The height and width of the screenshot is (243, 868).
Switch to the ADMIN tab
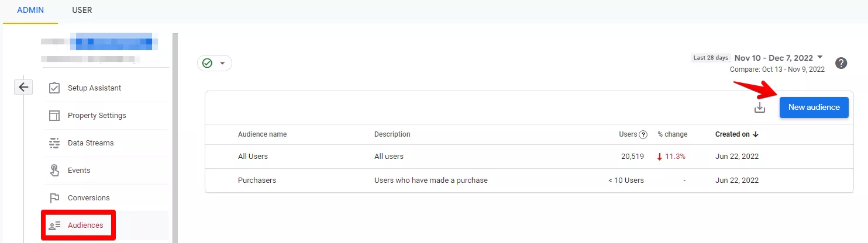(30, 11)
